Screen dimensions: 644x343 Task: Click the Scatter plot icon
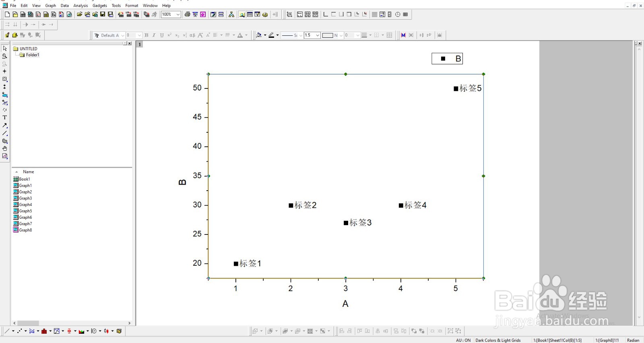pyautogui.click(x=19, y=331)
